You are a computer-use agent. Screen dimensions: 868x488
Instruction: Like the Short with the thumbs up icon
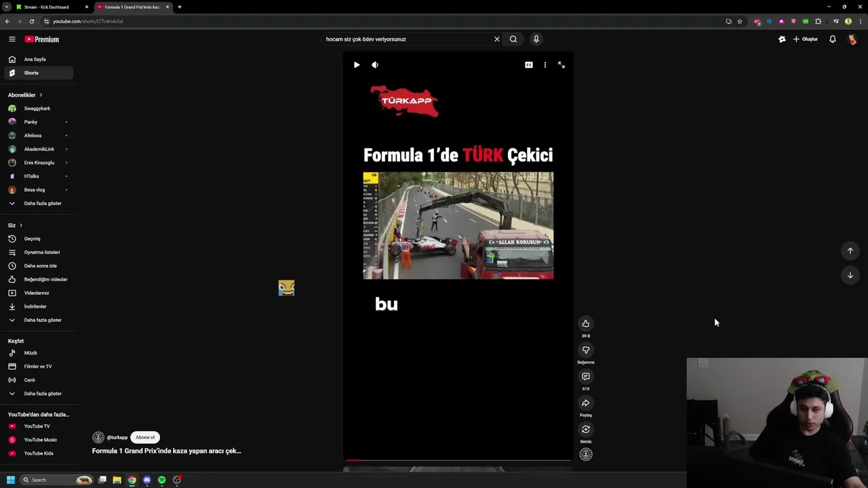click(586, 323)
